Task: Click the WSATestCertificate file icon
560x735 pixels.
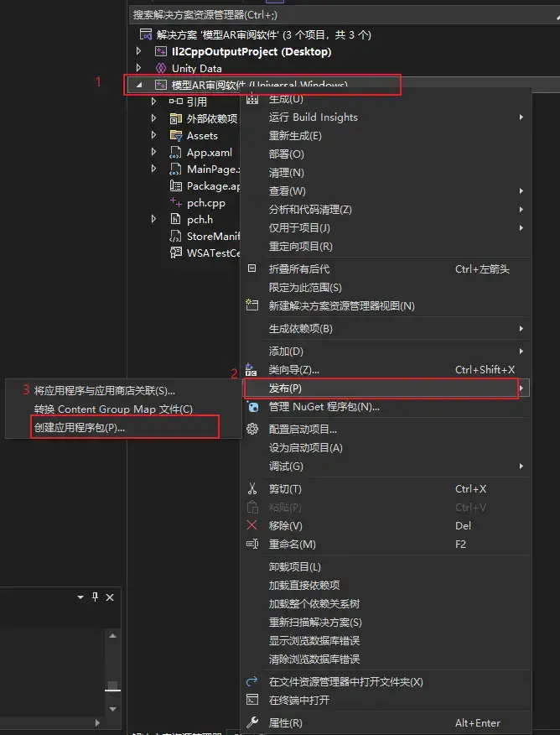Action: pyautogui.click(x=175, y=253)
